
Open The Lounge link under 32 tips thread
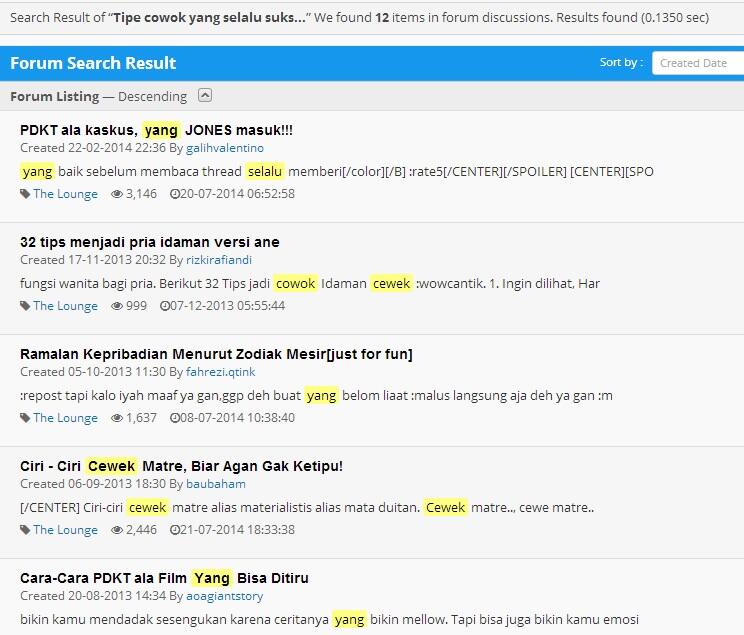[65, 306]
